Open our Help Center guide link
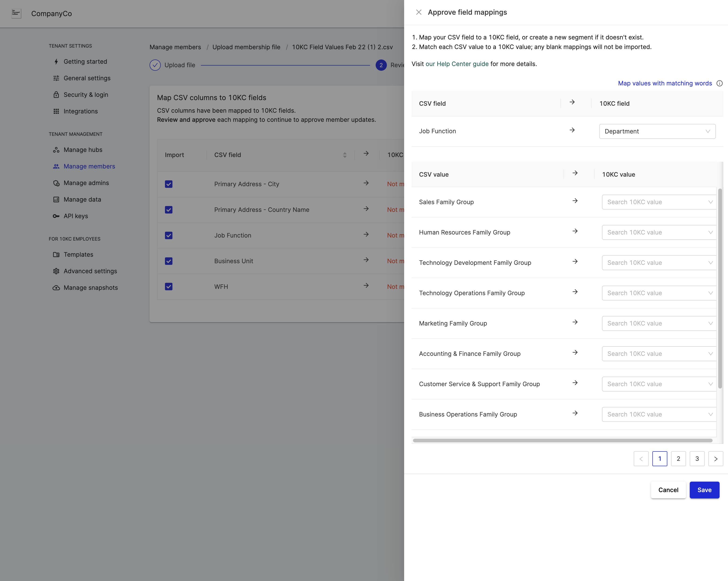This screenshot has width=728, height=581. click(457, 64)
